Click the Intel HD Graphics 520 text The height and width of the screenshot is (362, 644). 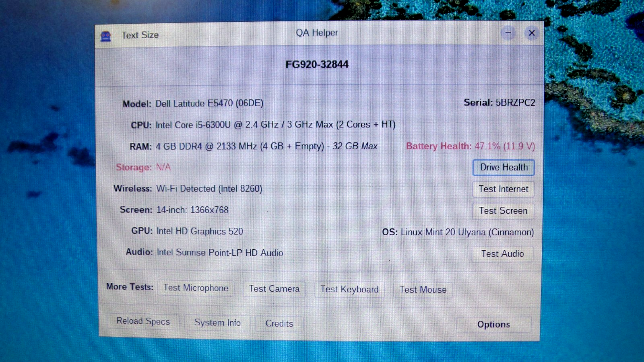(200, 231)
